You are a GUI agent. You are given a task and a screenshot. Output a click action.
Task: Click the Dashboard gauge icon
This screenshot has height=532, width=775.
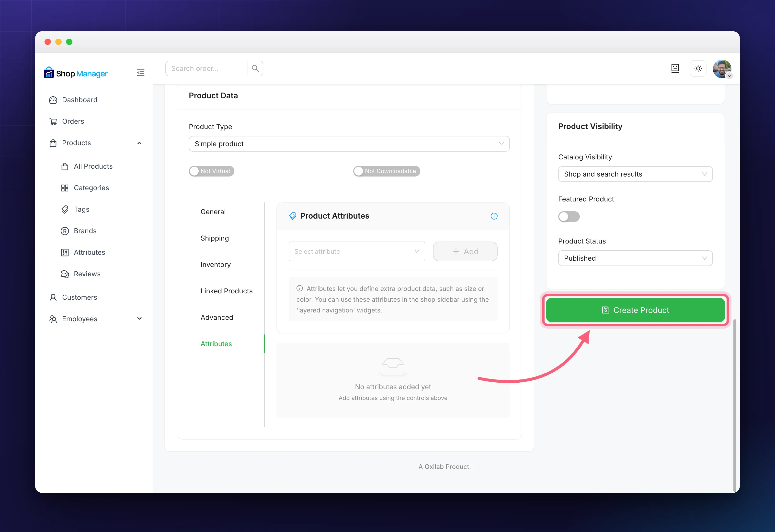(x=53, y=100)
